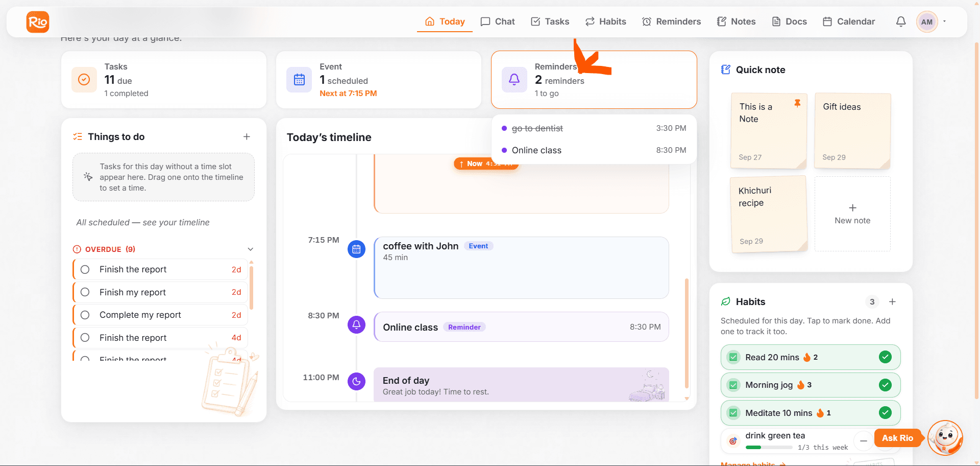
Task: Open the Calendar tab
Action: [849, 21]
